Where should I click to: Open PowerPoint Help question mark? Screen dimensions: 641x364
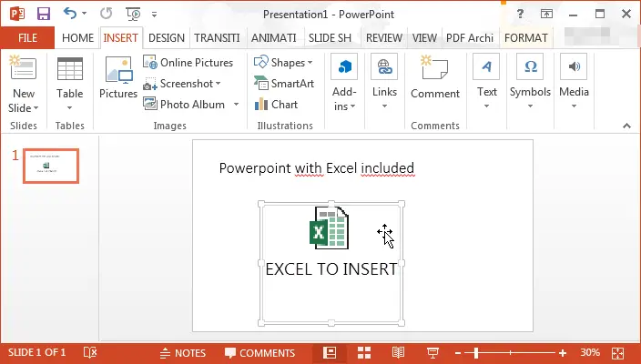(x=520, y=14)
